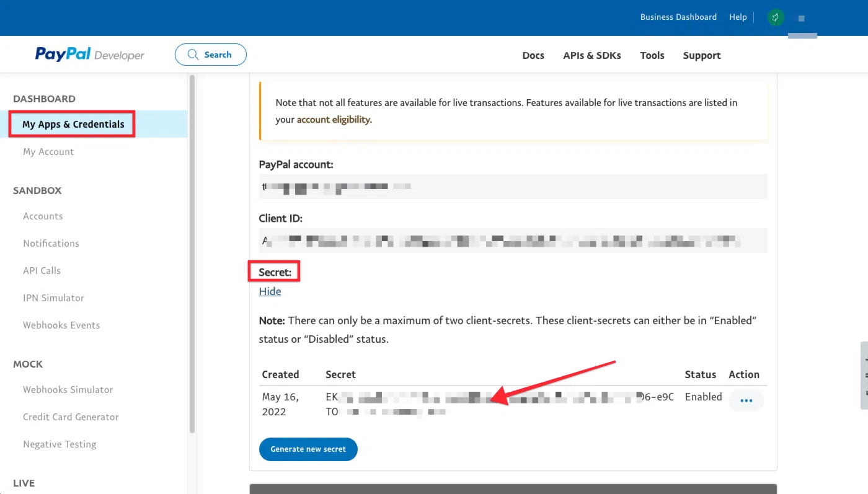Hide the client secret

click(x=270, y=291)
